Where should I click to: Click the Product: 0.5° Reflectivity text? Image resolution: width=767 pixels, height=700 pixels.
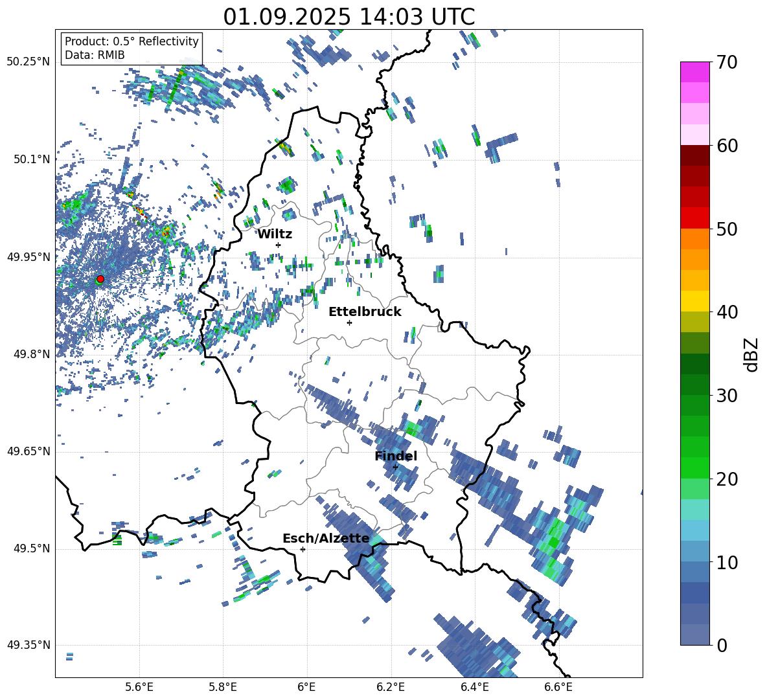(132, 41)
